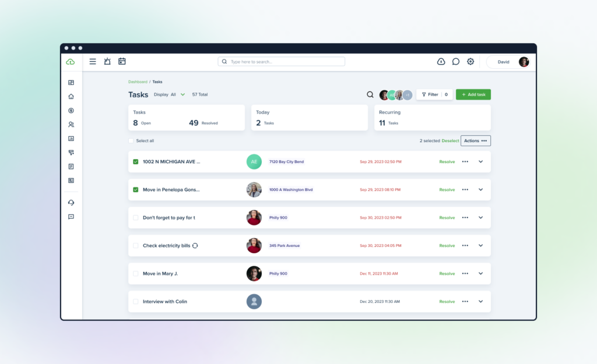
Task: Check the Don't forget to pay task
Action: point(135,218)
